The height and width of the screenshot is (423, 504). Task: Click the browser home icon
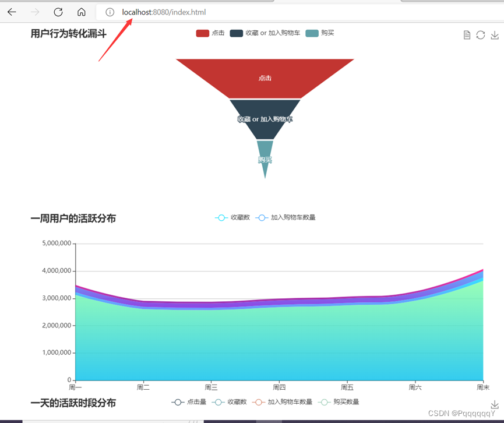(81, 12)
